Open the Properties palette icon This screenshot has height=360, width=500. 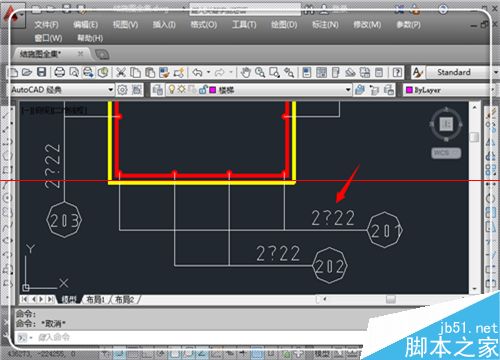click(307, 72)
